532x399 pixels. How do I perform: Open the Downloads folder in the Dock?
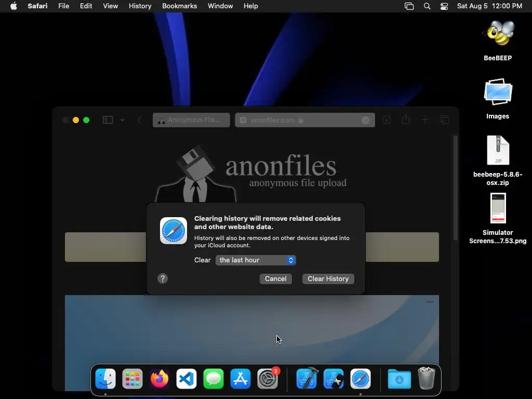[400, 379]
